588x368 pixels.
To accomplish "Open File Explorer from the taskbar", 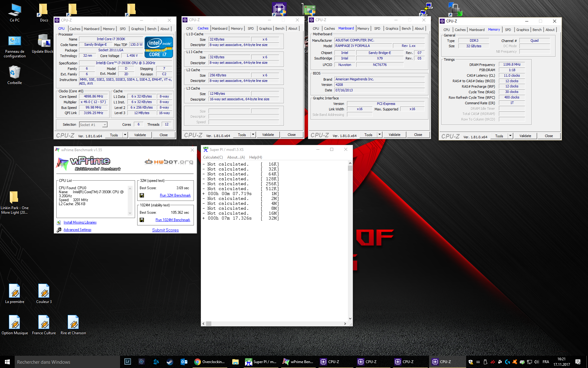I will coord(235,362).
